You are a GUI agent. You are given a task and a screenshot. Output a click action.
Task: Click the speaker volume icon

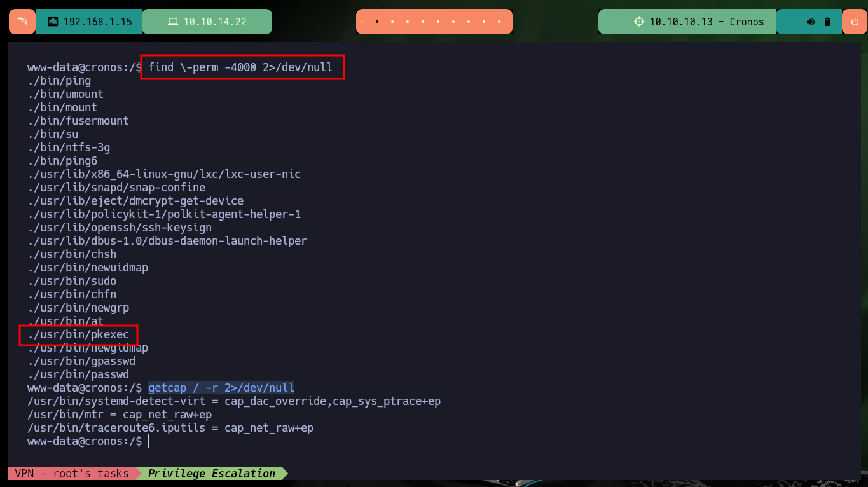811,22
